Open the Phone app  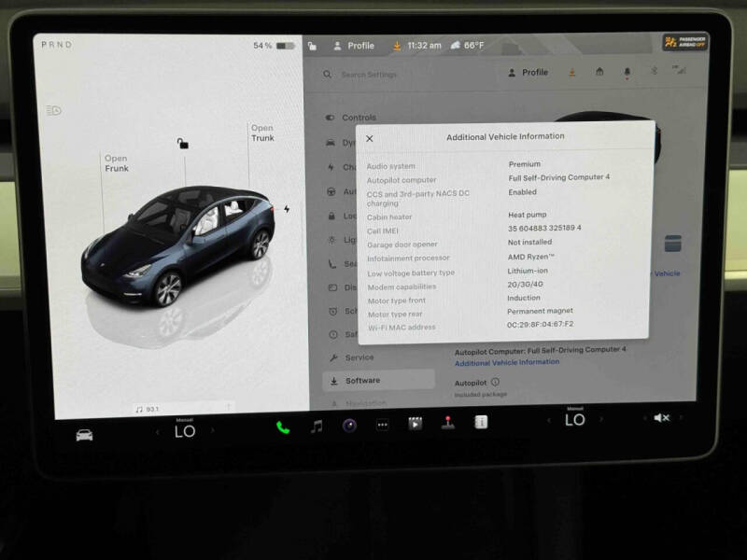pyautogui.click(x=283, y=427)
